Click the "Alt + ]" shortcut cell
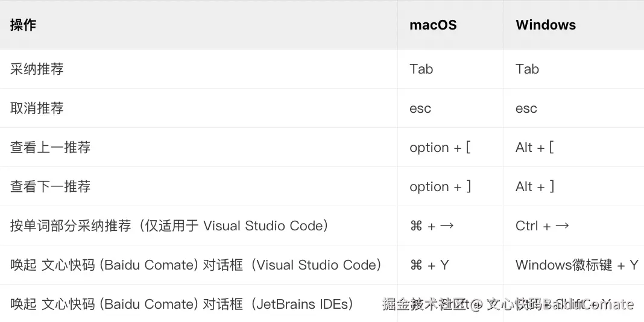 534,187
